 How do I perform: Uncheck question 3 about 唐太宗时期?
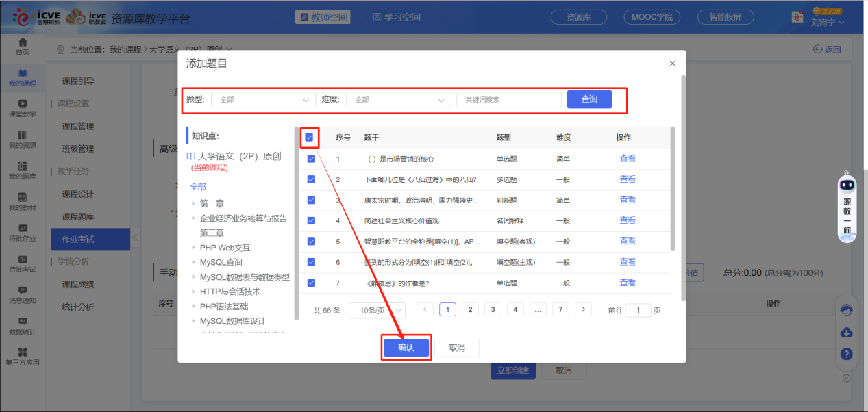click(x=310, y=199)
